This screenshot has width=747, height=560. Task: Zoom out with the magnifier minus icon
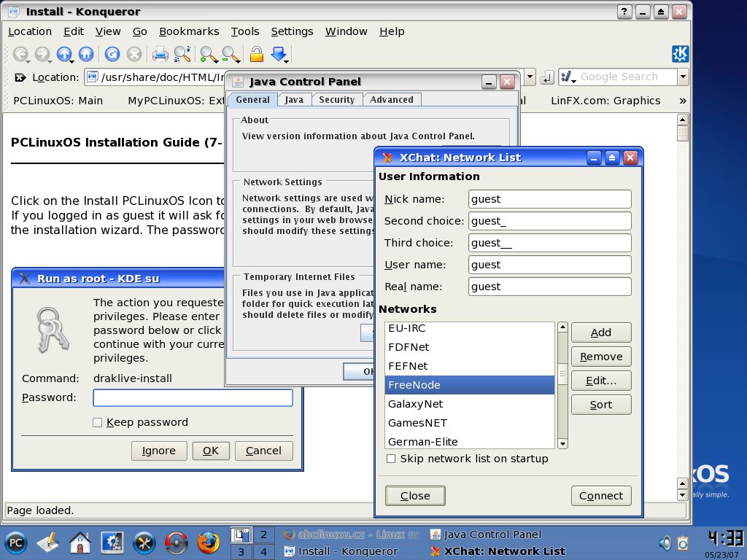pyautogui.click(x=230, y=54)
